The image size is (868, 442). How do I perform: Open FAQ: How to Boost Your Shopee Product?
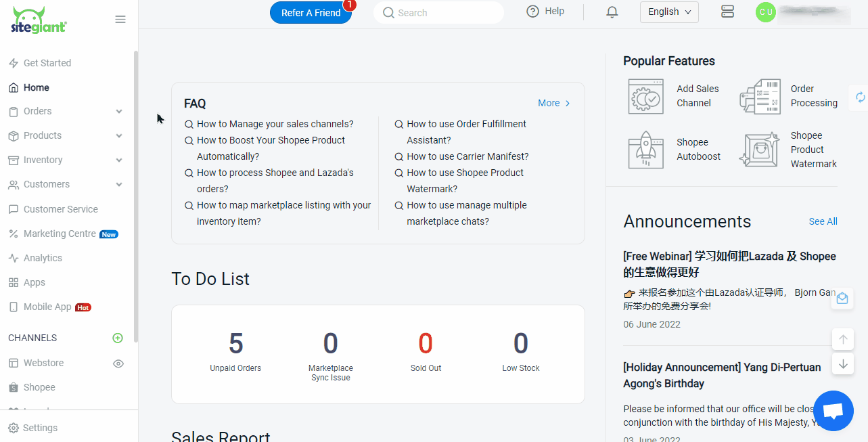271,148
